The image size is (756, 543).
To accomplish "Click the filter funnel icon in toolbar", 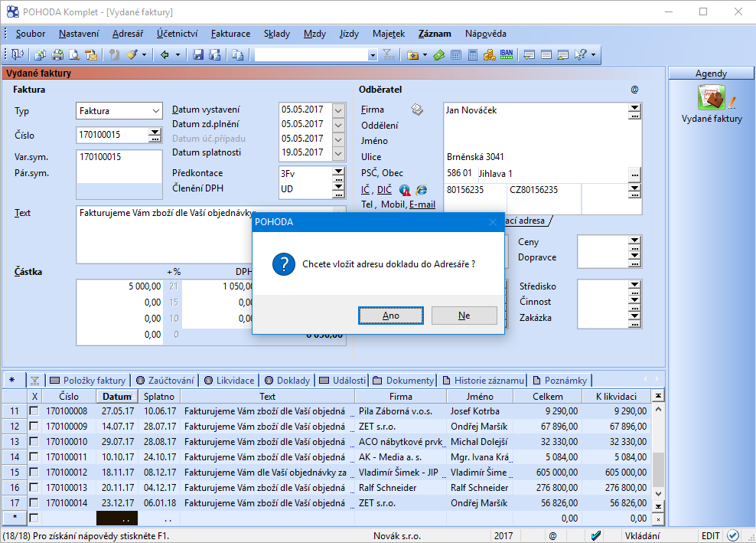I will pos(389,55).
